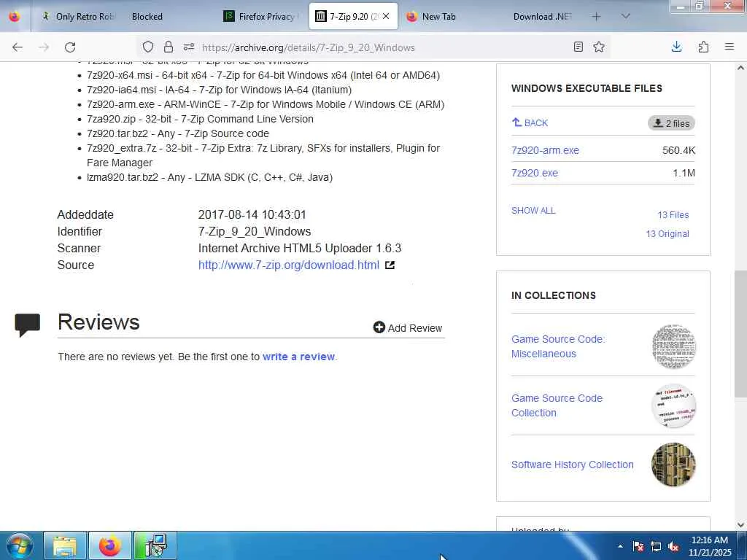Screen dimensions: 747x560
Task: Click the Addeddate value 2017-08-14 10:43:01
Action: tap(252, 215)
